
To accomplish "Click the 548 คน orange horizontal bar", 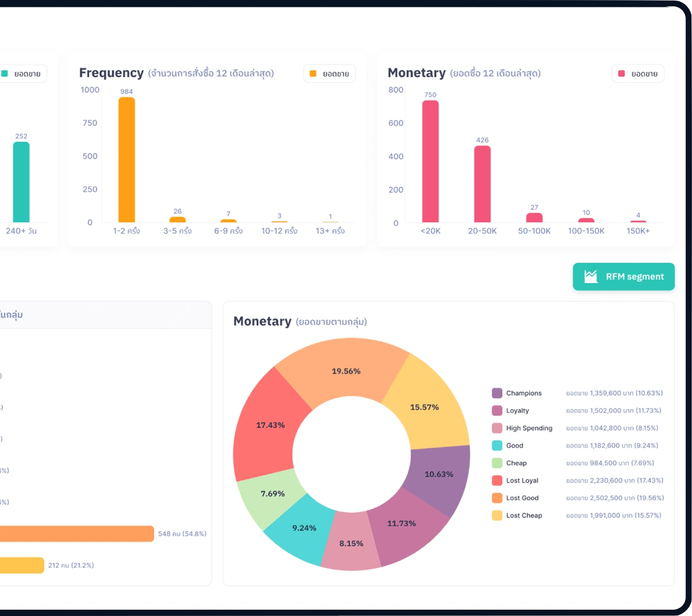I will coord(76,533).
